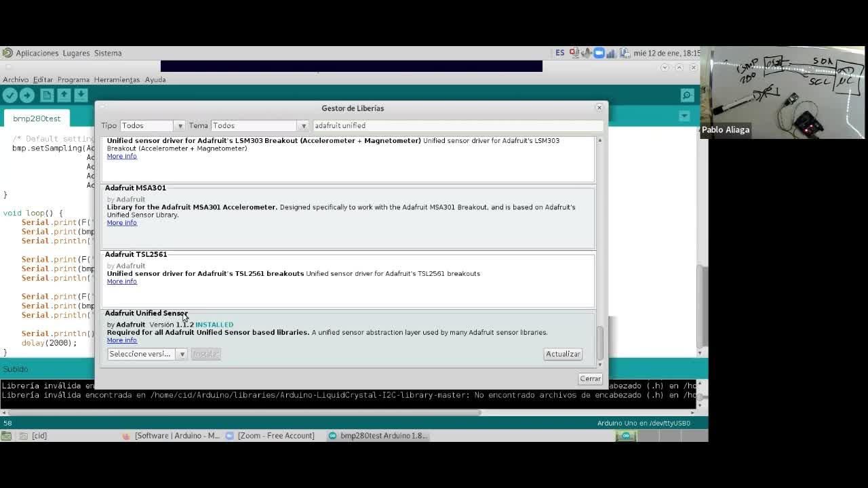Open More info link for Adafruit TSL2561
Image resolution: width=868 pixels, height=488 pixels.
pos(121,282)
